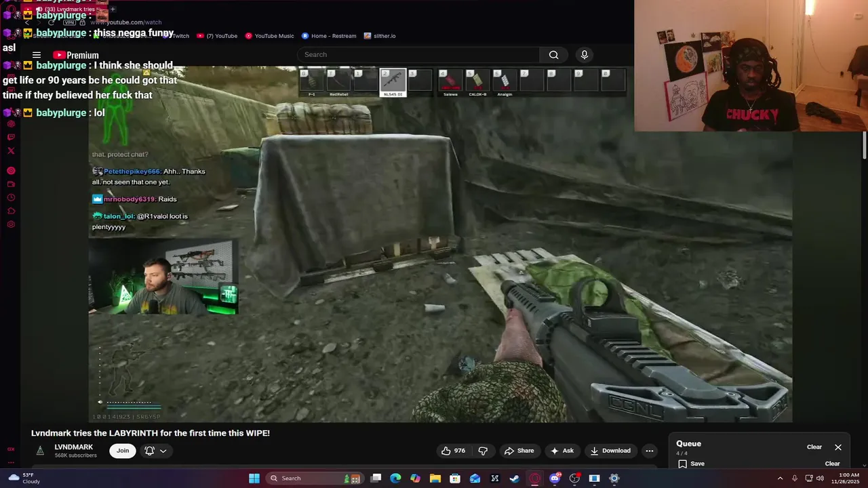The width and height of the screenshot is (868, 488).
Task: Click the video title Lvndmark tries LABYRINTH
Action: tap(151, 433)
